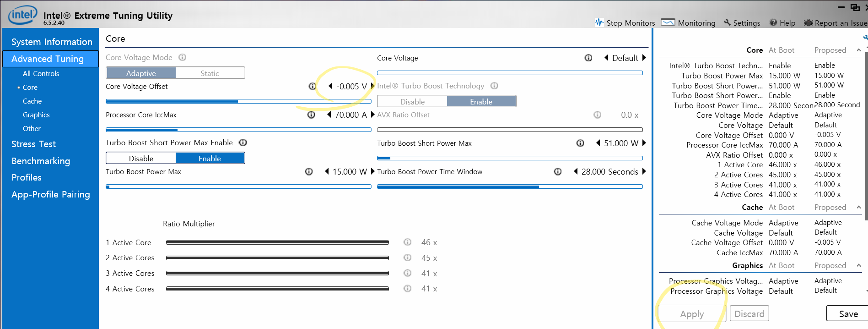The height and width of the screenshot is (329, 868).
Task: Click the 1 Active Core ratio bar
Action: tap(277, 242)
